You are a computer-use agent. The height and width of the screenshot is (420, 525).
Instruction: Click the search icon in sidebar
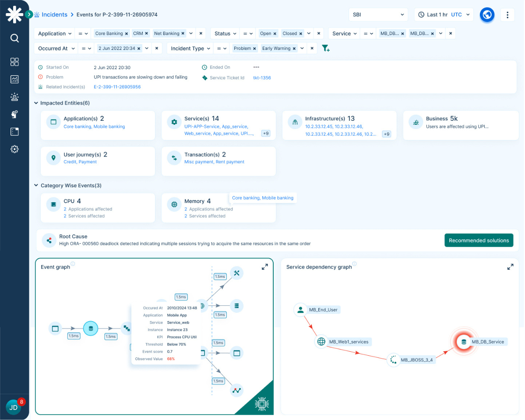tap(14, 38)
